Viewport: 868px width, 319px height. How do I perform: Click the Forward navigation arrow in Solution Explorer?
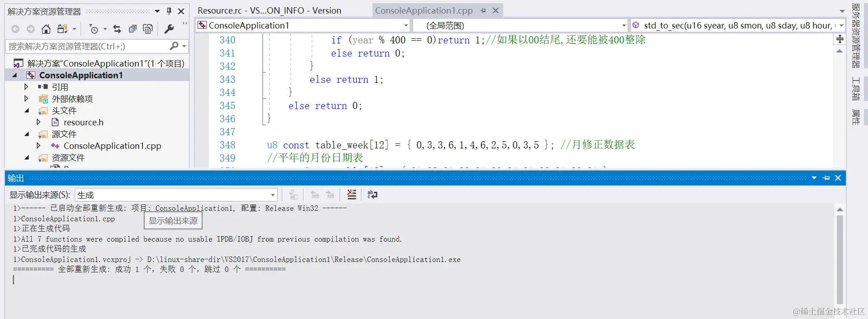31,29
